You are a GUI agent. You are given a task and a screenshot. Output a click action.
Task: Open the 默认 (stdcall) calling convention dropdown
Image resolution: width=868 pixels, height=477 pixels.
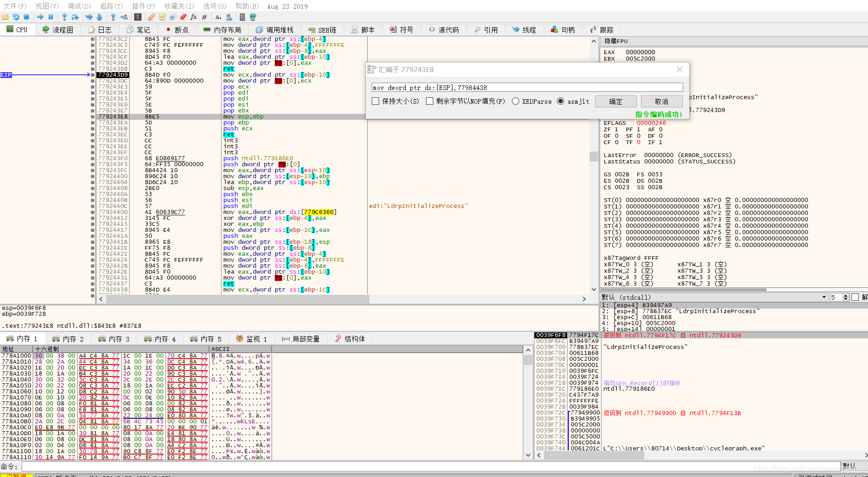click(714, 297)
